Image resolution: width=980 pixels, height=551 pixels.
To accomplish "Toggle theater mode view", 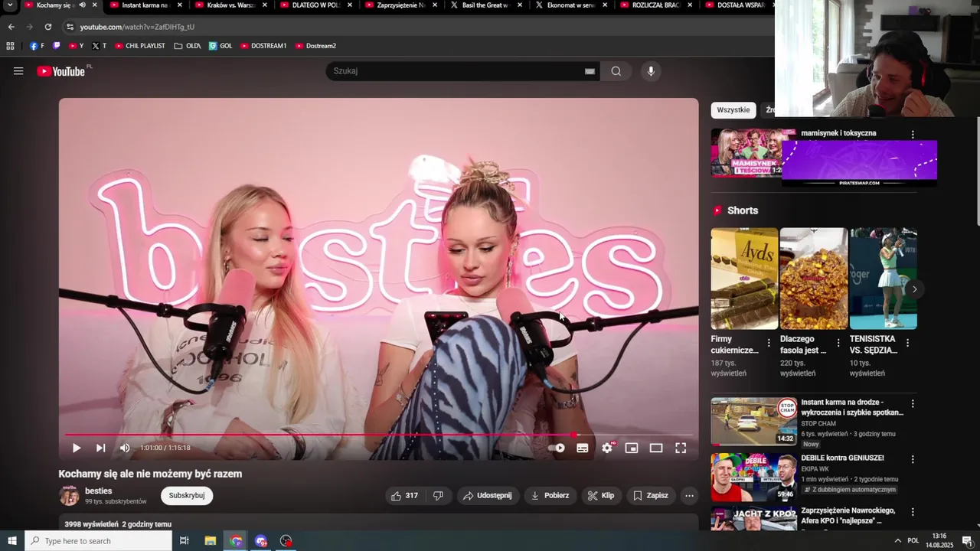I will (x=656, y=448).
